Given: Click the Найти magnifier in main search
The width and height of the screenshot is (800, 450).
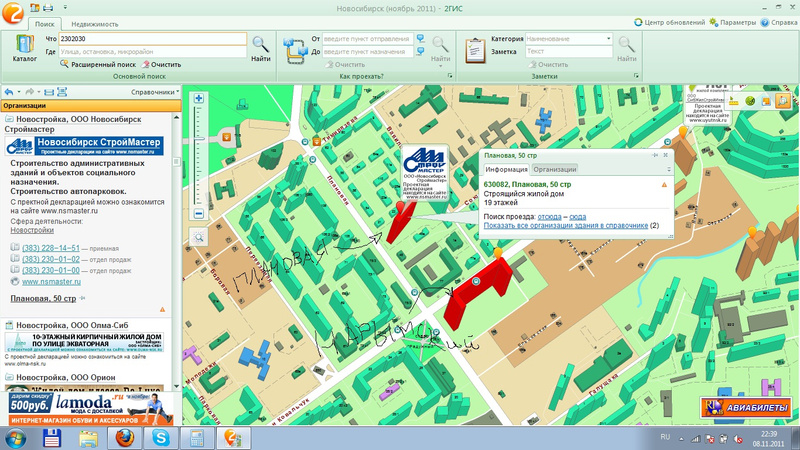Looking at the screenshot, I should coord(260,47).
